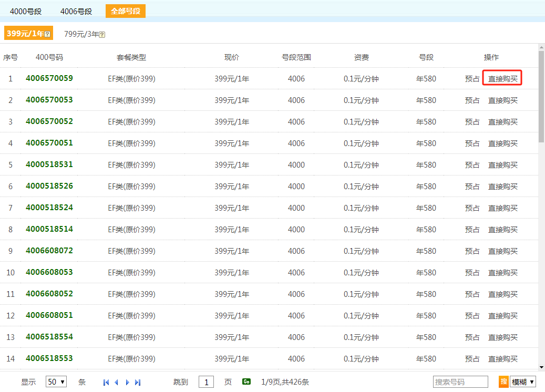Viewport: 545px width, 392px height.
Task: Open the rows-per-page 50 dropdown
Action: pyautogui.click(x=56, y=382)
